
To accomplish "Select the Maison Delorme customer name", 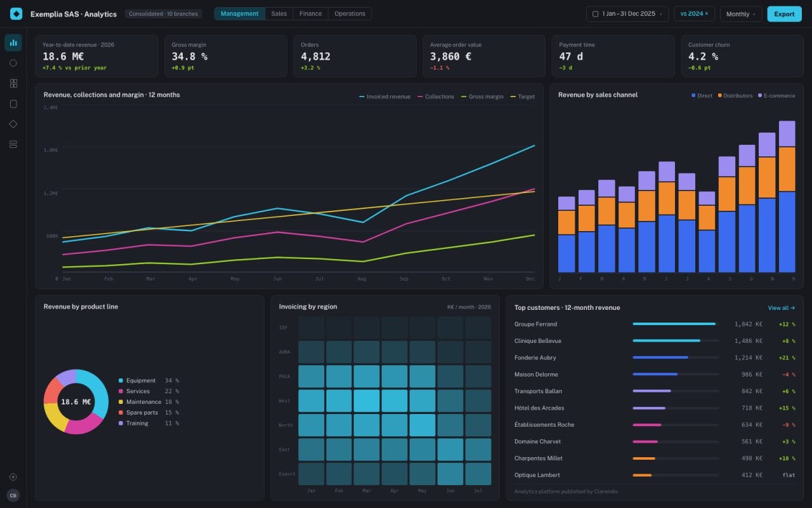I will [535, 374].
